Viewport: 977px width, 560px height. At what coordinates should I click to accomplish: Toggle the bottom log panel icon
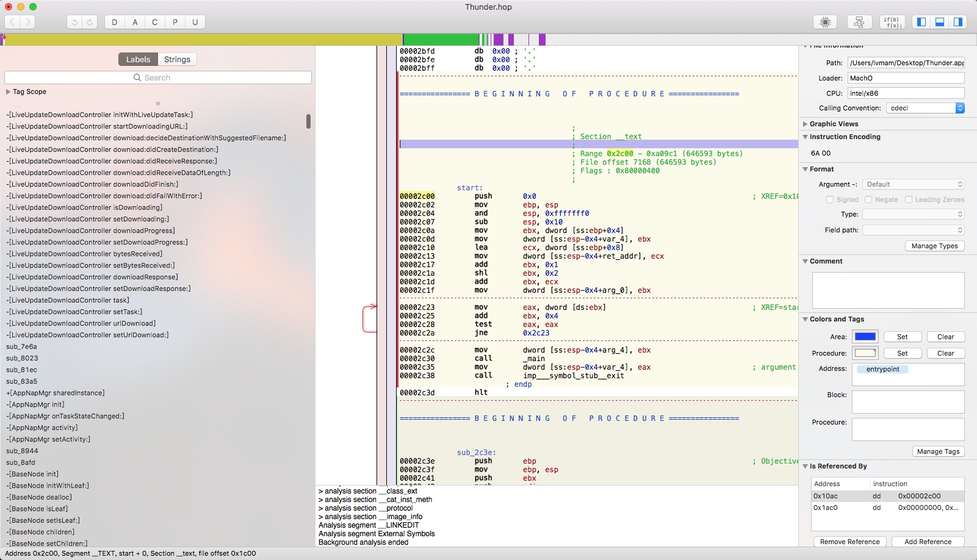940,22
